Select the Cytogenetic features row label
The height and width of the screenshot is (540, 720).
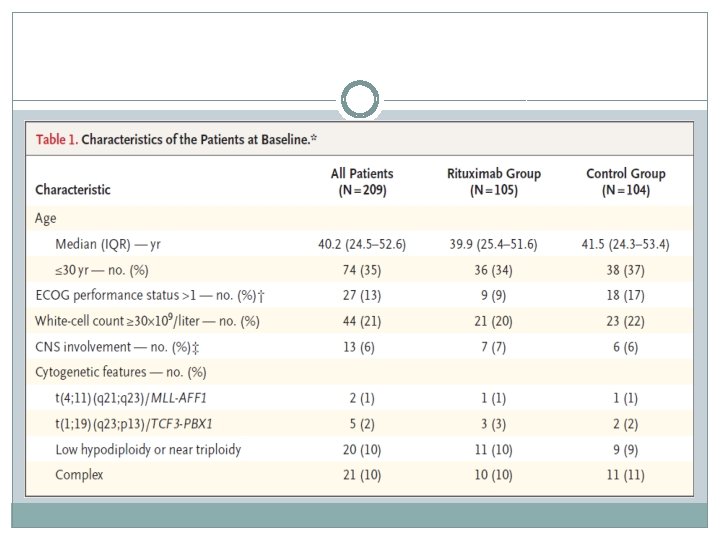pyautogui.click(x=121, y=372)
